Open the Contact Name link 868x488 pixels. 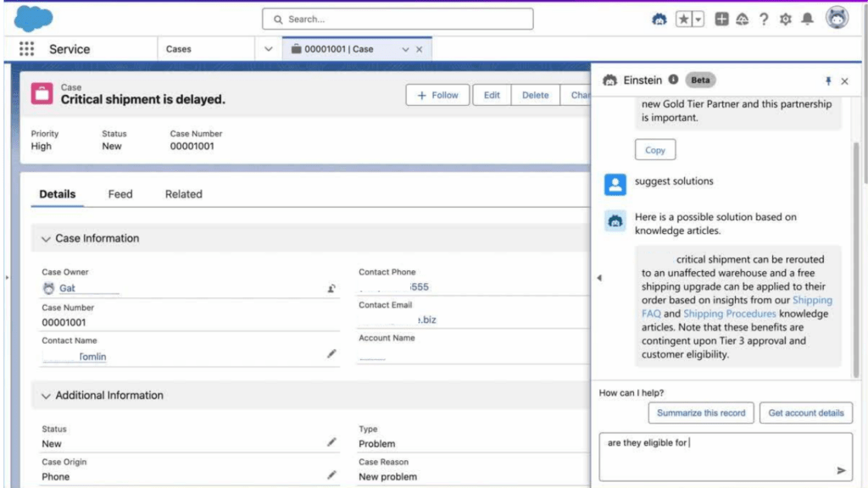(92, 357)
